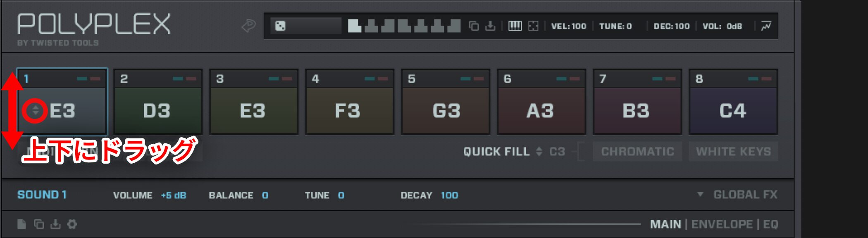Open the gear settings icon at bottom left
Viewport: 868px width, 238px height.
click(x=72, y=224)
